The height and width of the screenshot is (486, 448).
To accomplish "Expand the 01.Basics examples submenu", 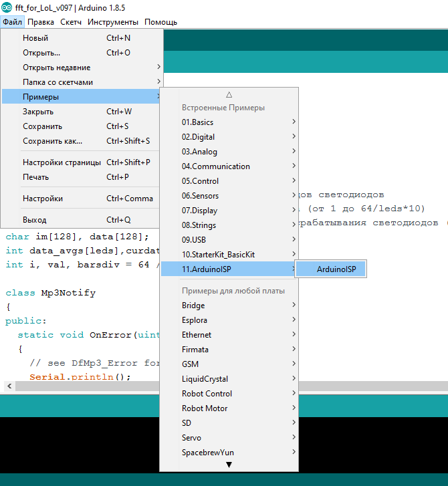I will (x=198, y=122).
